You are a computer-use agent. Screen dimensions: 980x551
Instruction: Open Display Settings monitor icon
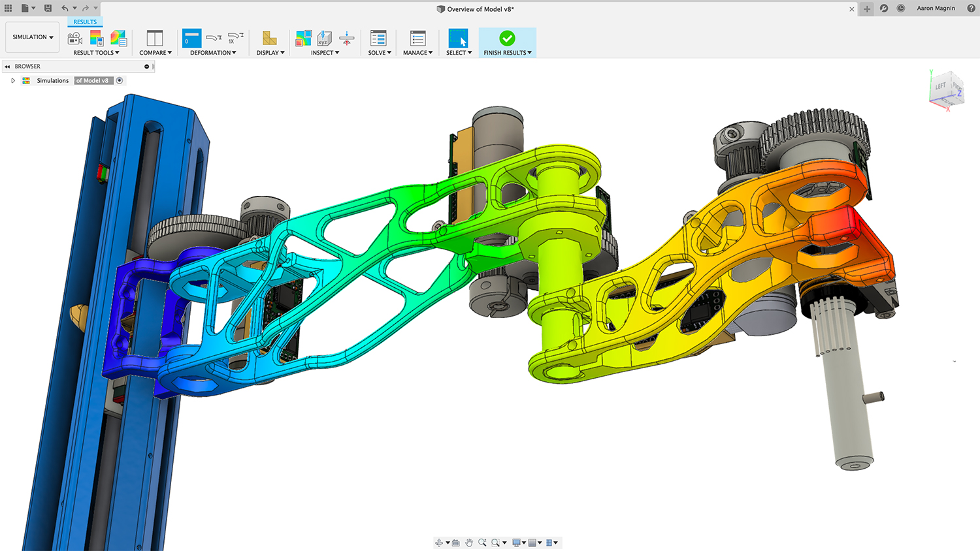coord(516,543)
